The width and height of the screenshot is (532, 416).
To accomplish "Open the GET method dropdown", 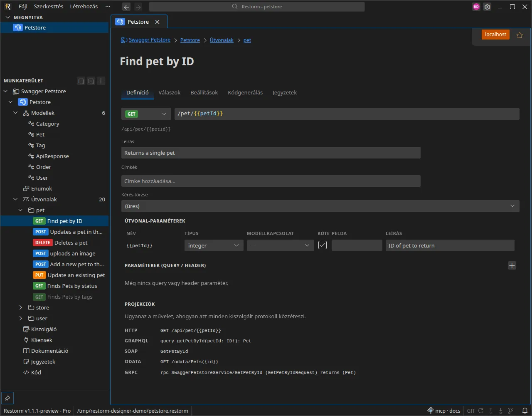I will click(x=146, y=114).
